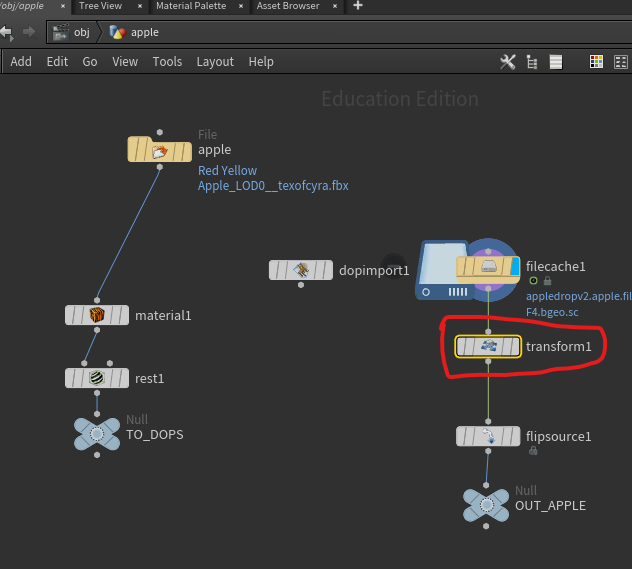Open network editor tools wrench icon

(507, 62)
